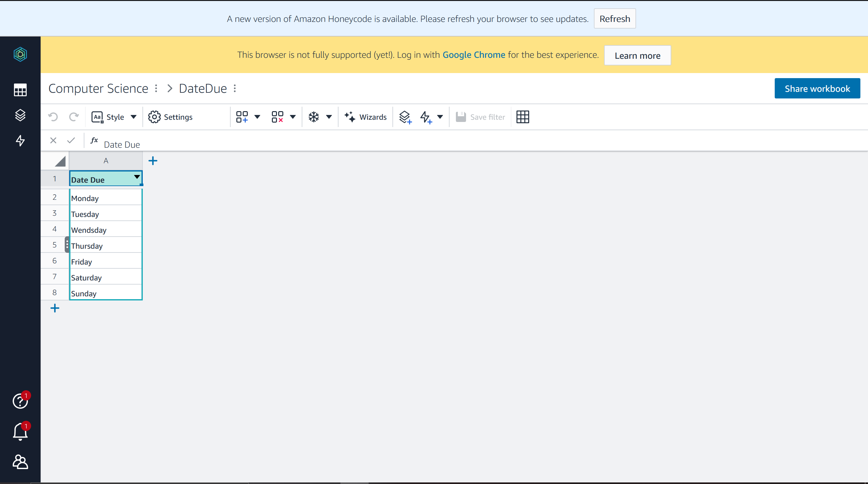The width and height of the screenshot is (868, 484).
Task: Open the help question mark icon
Action: coord(20,401)
